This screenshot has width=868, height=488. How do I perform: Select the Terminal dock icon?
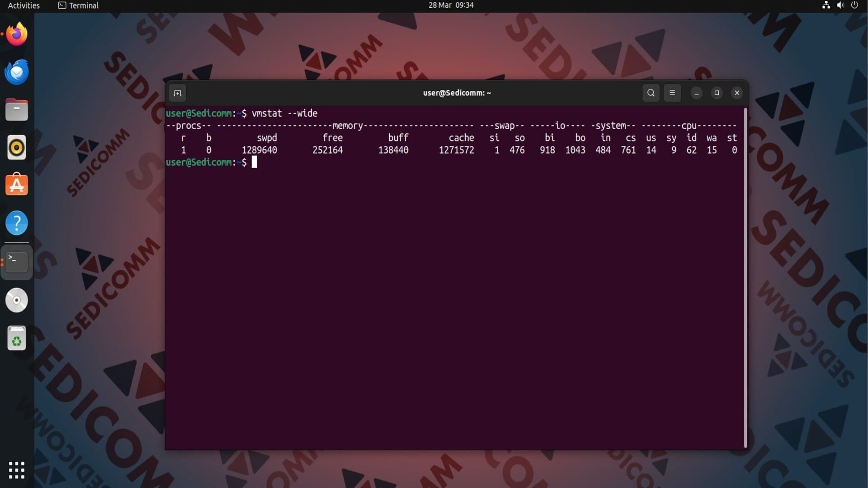[17, 262]
